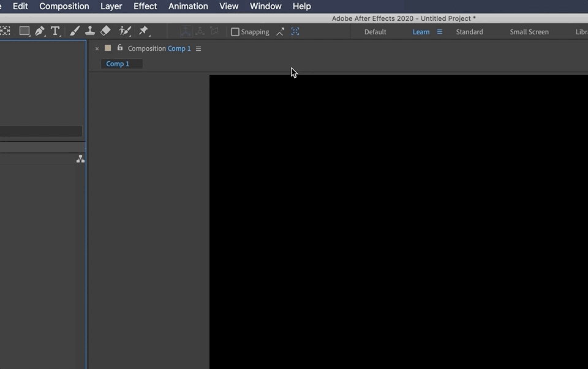588x369 pixels.
Task: Switch to the Standard workspace
Action: pos(469,31)
